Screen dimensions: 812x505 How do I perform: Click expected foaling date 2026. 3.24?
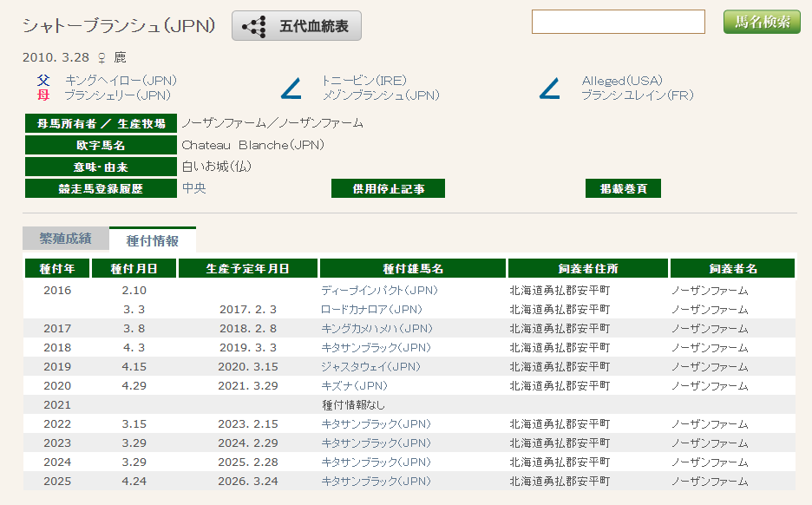pos(248,482)
